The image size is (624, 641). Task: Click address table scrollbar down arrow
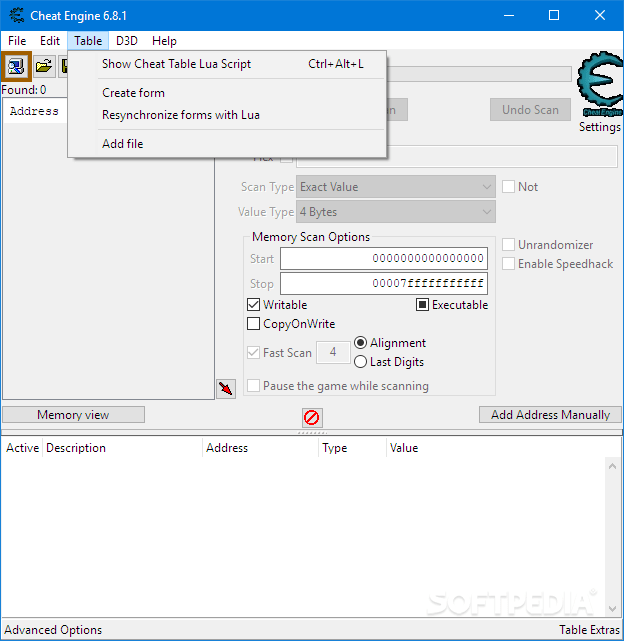pos(613,609)
